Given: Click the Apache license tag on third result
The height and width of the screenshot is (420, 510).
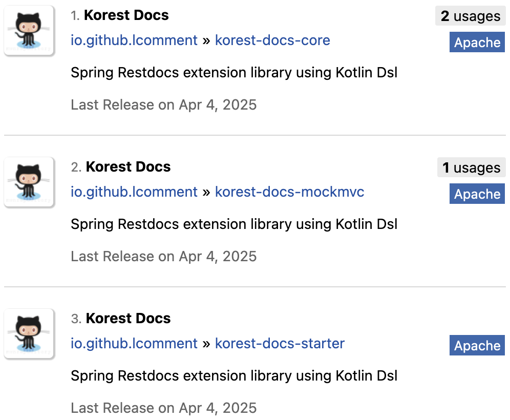Looking at the screenshot, I should pos(477,346).
